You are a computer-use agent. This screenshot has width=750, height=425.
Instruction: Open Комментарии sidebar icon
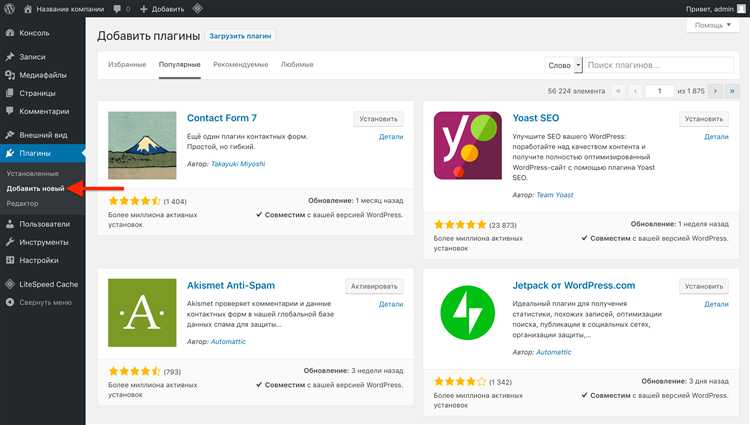tap(10, 111)
